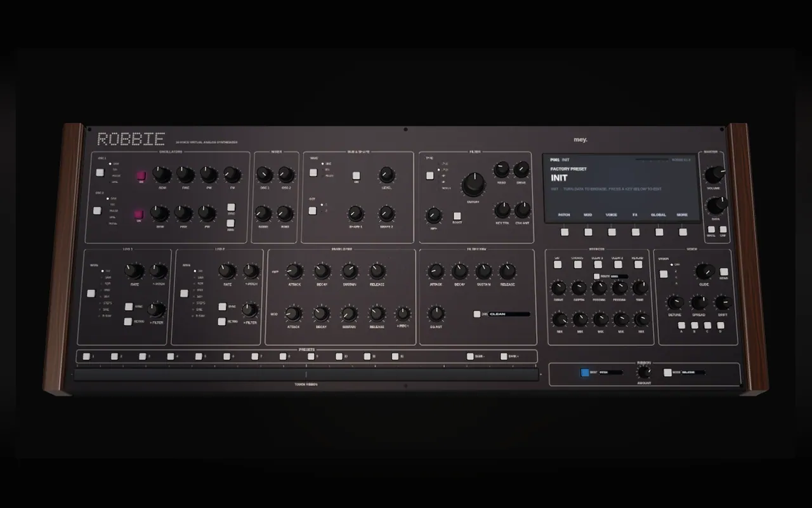The width and height of the screenshot is (812, 508).
Task: Open the filter drive CLEAN mode selector
Action: (x=509, y=314)
